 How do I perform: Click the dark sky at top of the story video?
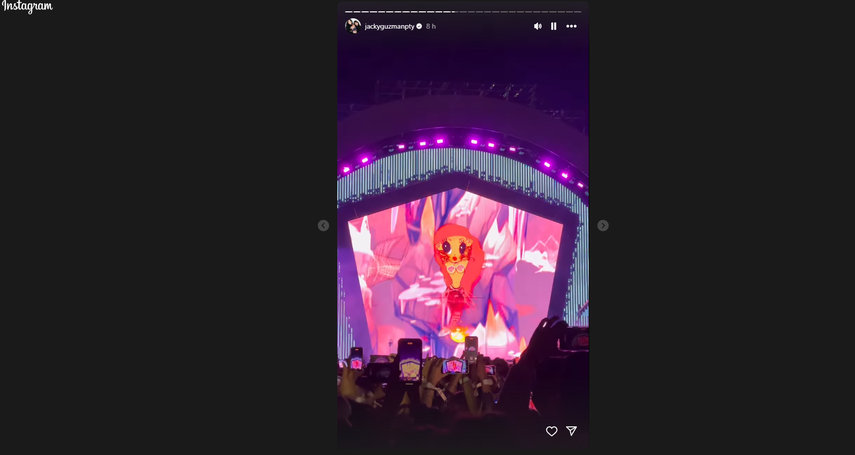[x=462, y=57]
